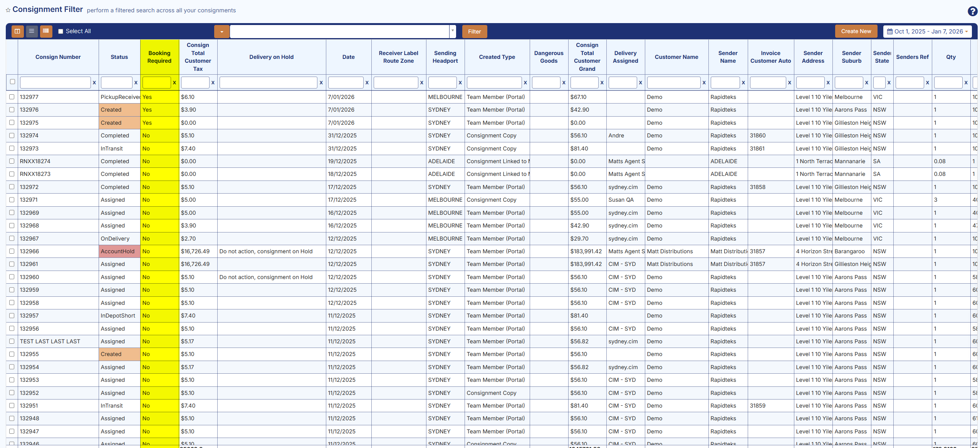Check the row checkbox for consignment 132966
The width and height of the screenshot is (980, 448).
pyautogui.click(x=12, y=251)
